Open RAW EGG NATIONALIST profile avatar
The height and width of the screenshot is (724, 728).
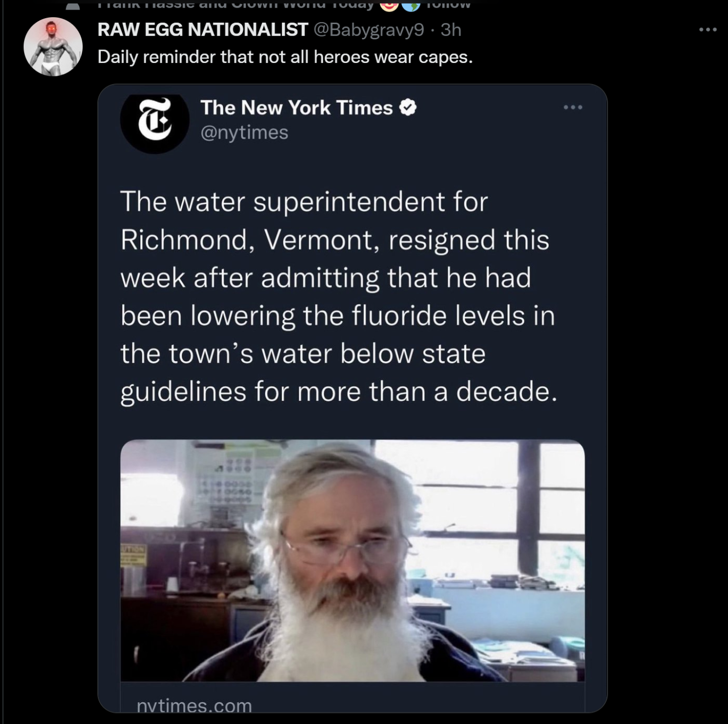(53, 47)
